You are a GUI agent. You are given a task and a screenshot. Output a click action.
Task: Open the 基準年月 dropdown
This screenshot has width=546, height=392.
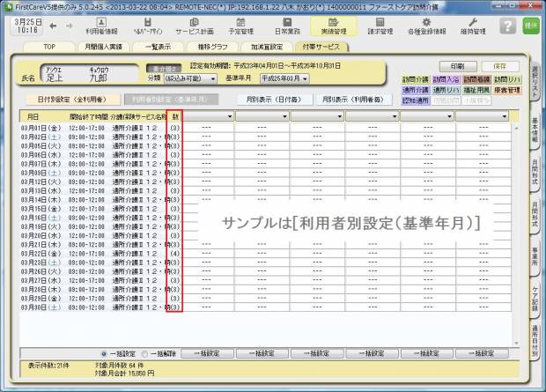303,78
